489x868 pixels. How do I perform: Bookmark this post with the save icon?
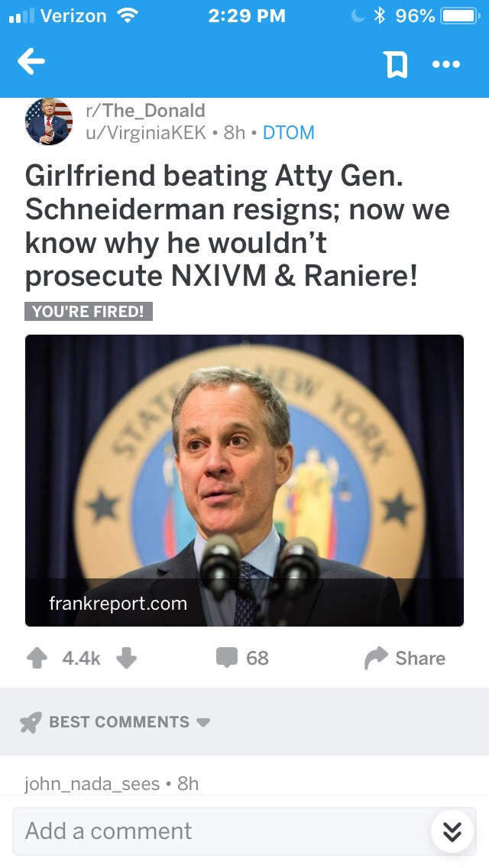[395, 65]
